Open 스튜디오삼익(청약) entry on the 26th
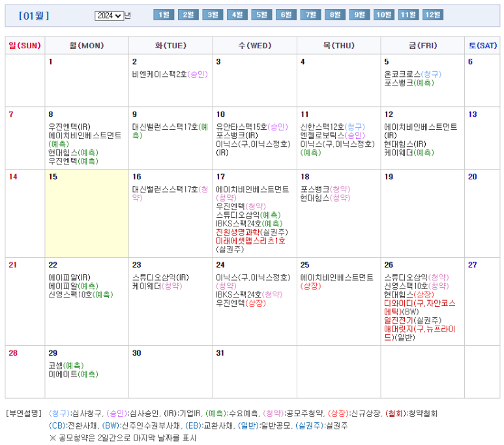Image resolution: width=504 pixels, height=445 pixels. [x=417, y=277]
